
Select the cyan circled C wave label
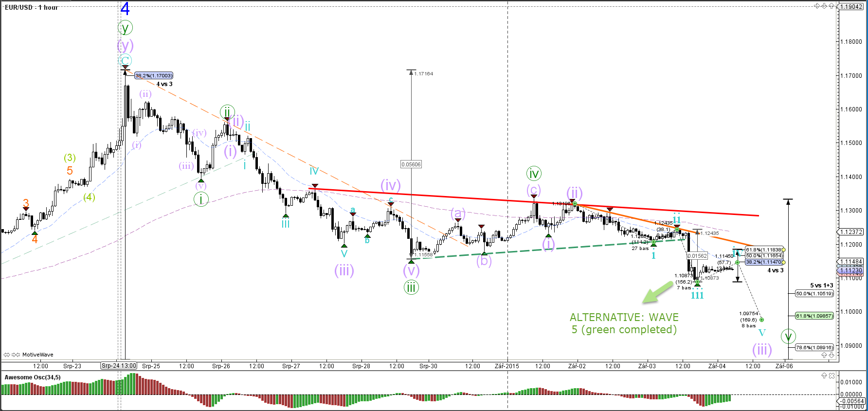(x=125, y=61)
